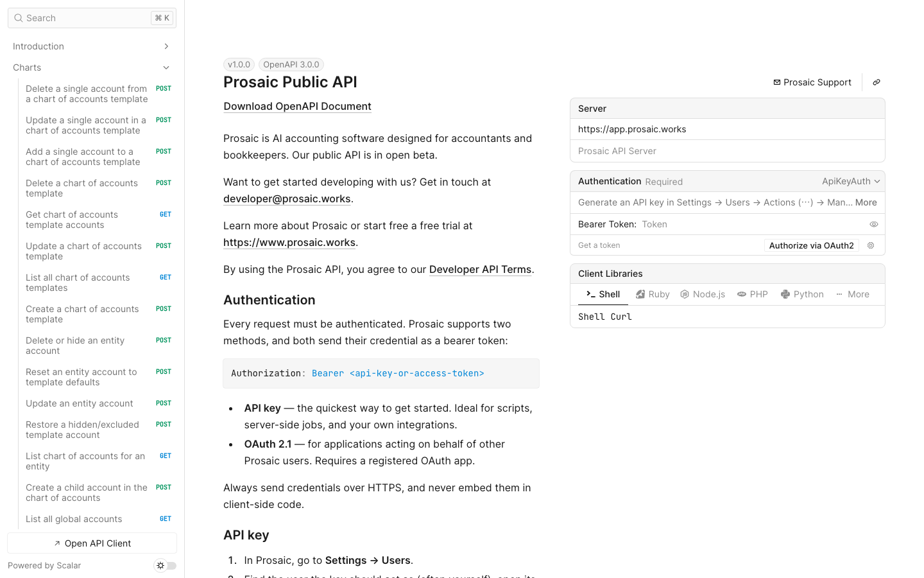Screen dimensions: 924x578
Task: Open the API Client button
Action: point(92,543)
